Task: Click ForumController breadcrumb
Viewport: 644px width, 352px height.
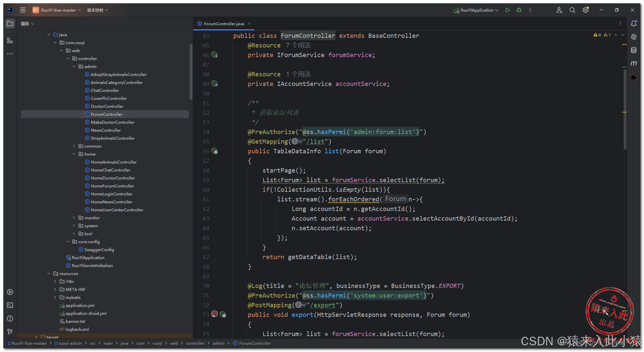Action: tap(252, 343)
